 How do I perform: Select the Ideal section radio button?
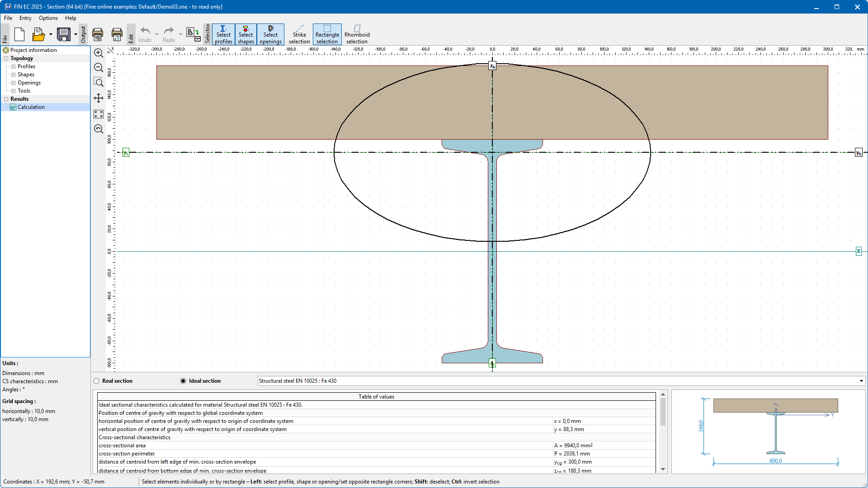coord(183,381)
